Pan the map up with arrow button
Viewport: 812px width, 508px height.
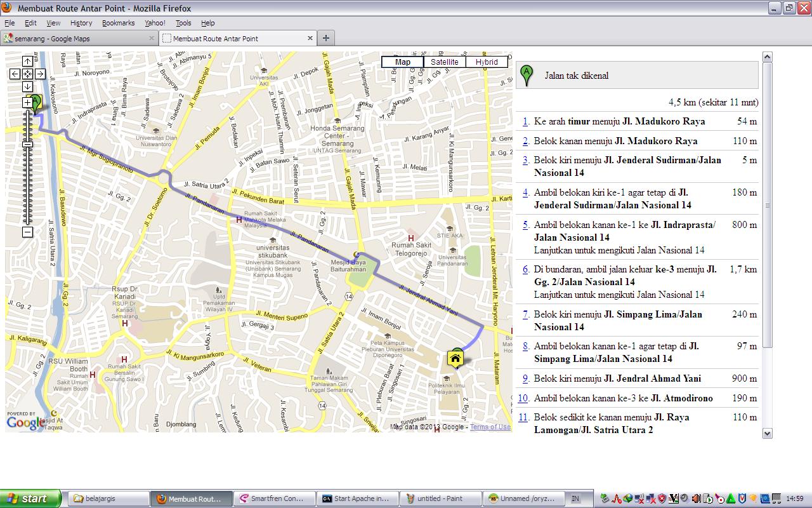(27, 61)
